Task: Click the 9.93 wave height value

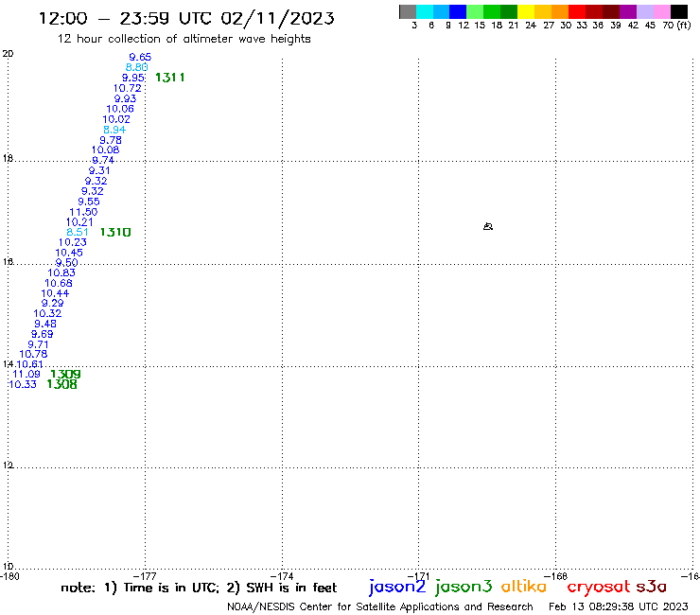Action: pos(125,98)
